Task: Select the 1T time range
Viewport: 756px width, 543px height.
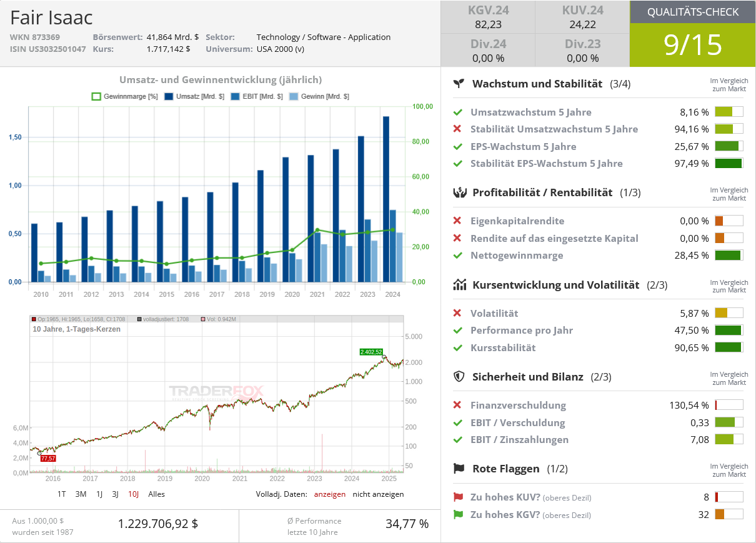Action: coord(62,494)
